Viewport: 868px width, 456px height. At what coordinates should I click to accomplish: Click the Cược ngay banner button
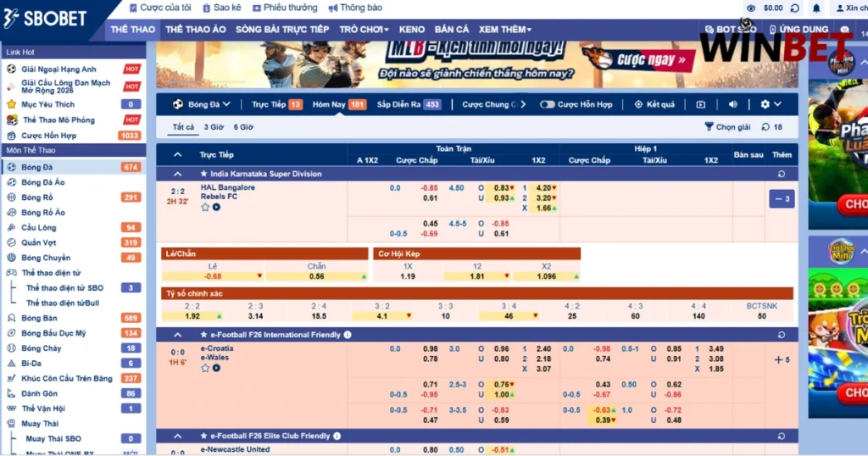coord(650,60)
